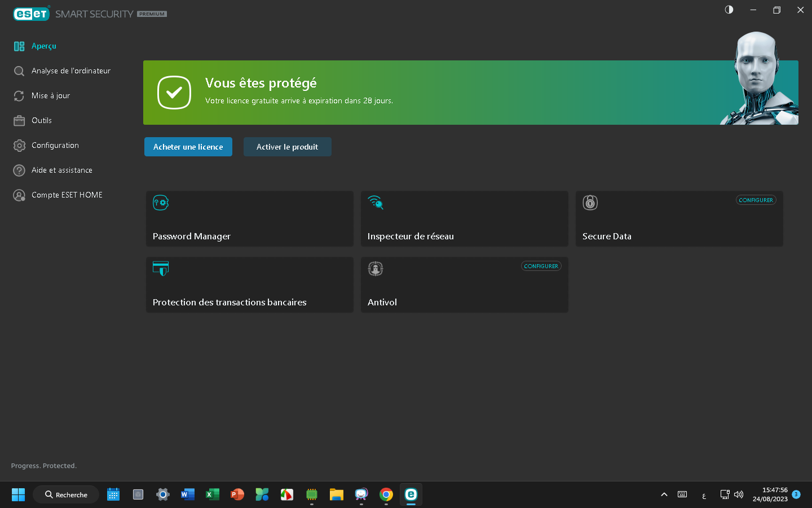Screen dimensions: 812x508
Task: Toggle the contrast theme icon
Action: [x=729, y=10]
